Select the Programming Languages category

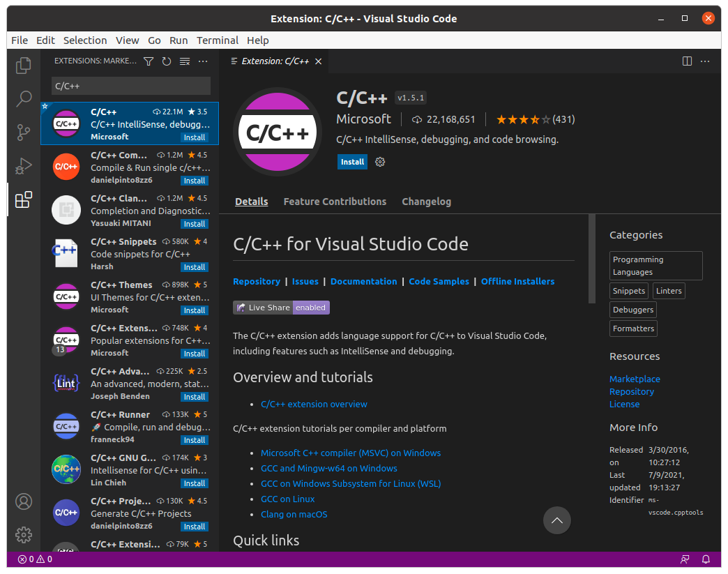(655, 266)
